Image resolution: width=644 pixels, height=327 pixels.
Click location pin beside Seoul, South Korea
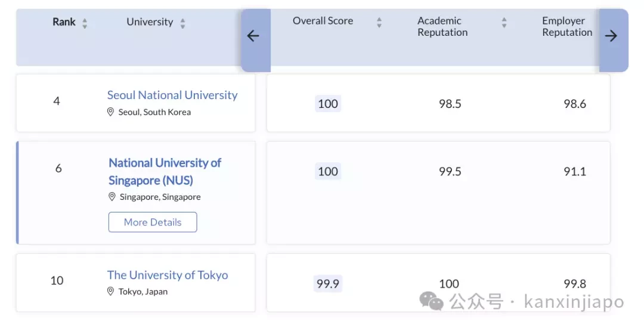(110, 112)
